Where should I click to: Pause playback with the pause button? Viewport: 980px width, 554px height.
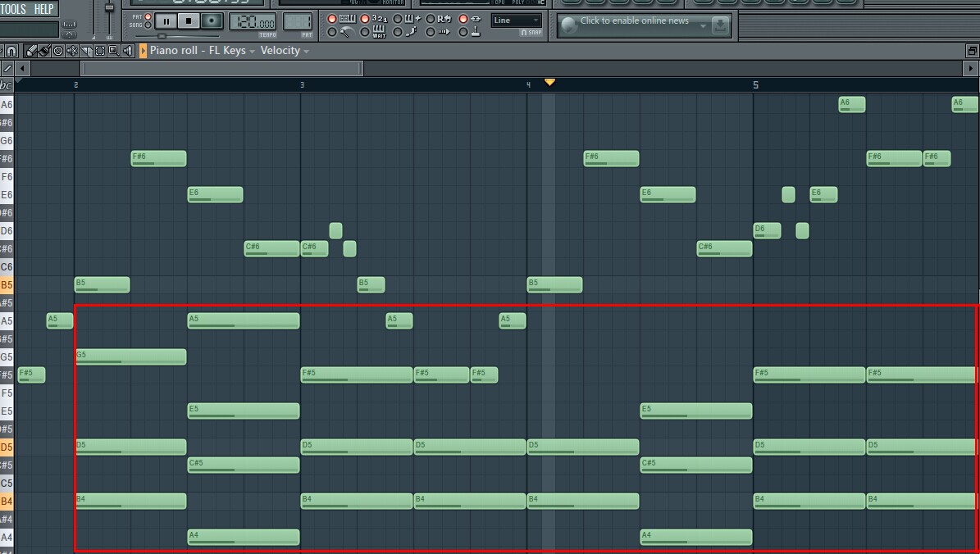(166, 21)
